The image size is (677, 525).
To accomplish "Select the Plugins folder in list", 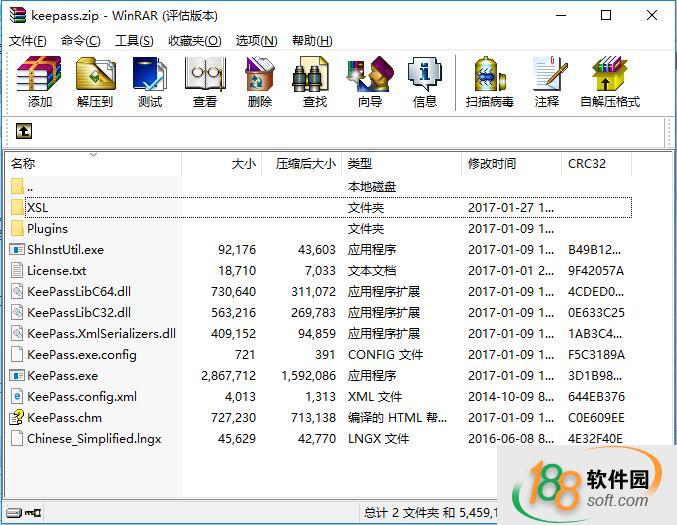I will coord(48,229).
